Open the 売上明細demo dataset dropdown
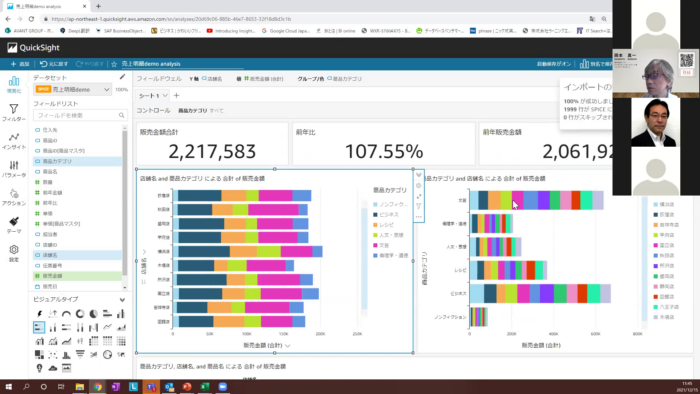The width and height of the screenshot is (700, 394). (x=73, y=90)
